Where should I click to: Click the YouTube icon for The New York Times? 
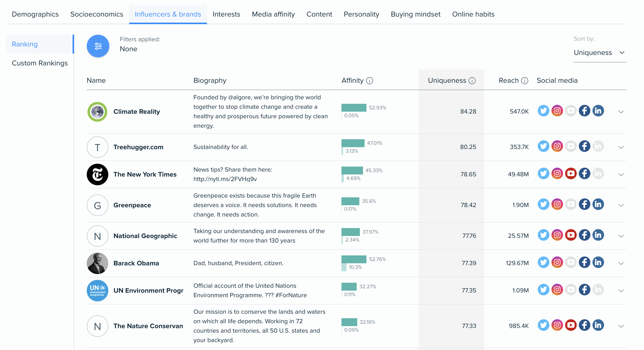pos(571,174)
